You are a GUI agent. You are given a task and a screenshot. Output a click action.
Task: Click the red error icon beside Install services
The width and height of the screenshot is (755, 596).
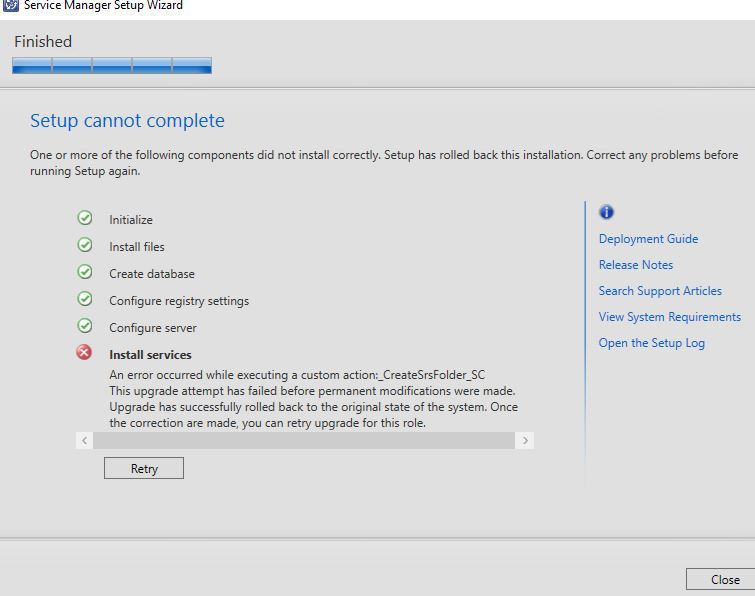click(x=84, y=352)
